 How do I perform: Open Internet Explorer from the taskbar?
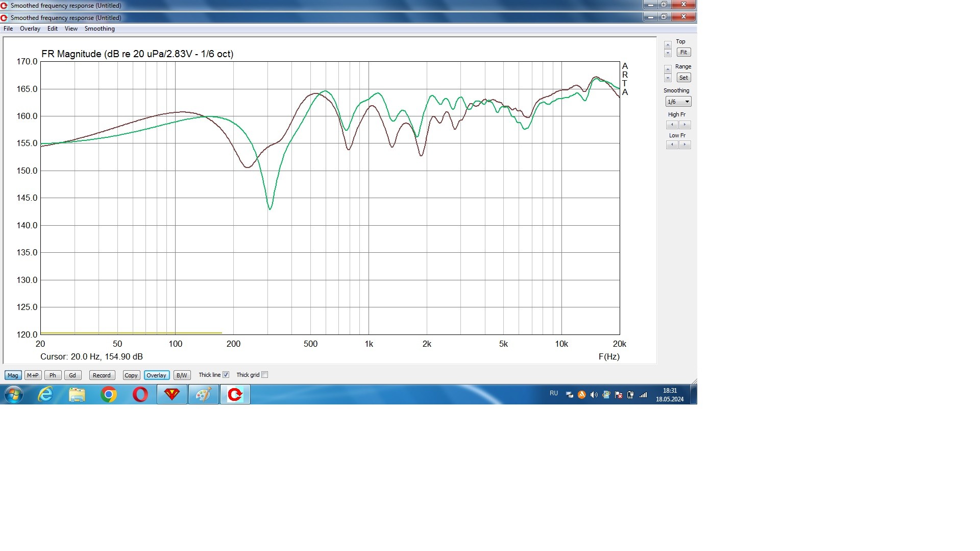point(46,395)
